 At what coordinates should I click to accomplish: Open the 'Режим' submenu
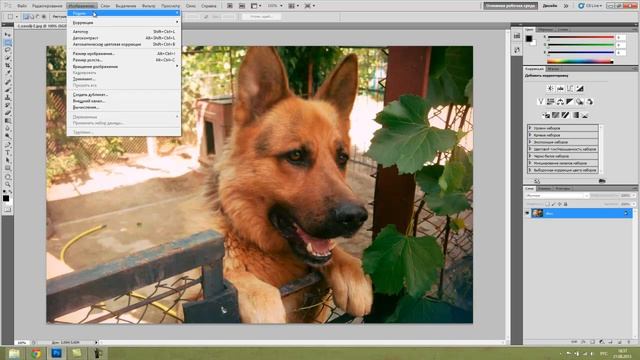124,13
